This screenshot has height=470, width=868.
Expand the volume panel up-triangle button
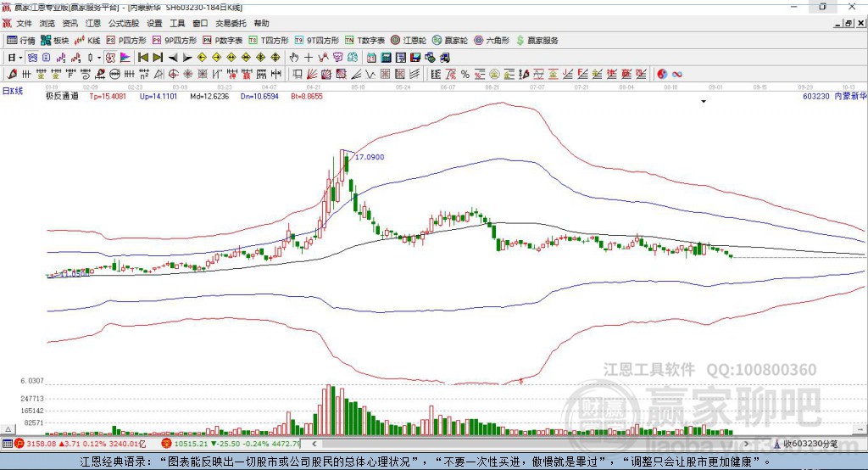click(x=8, y=429)
